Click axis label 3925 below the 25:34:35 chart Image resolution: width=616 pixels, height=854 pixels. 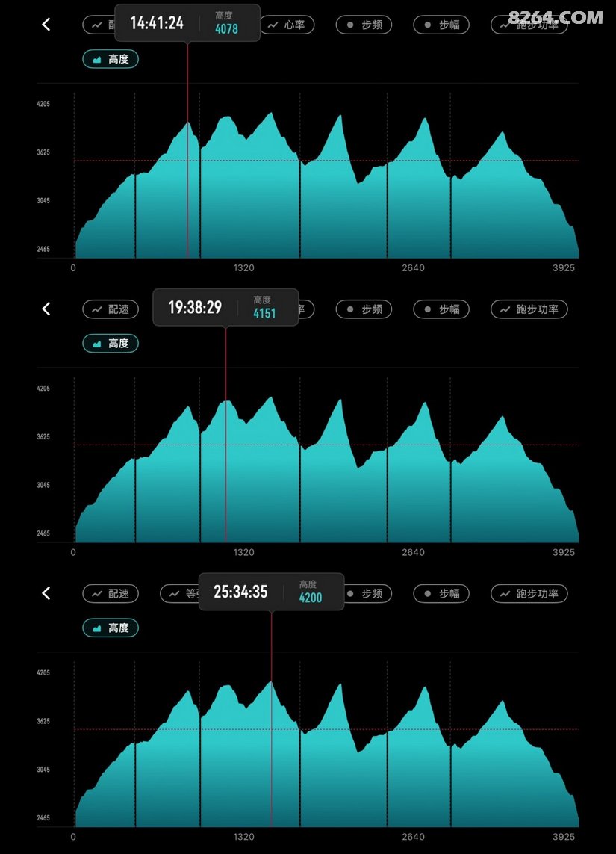click(x=564, y=836)
